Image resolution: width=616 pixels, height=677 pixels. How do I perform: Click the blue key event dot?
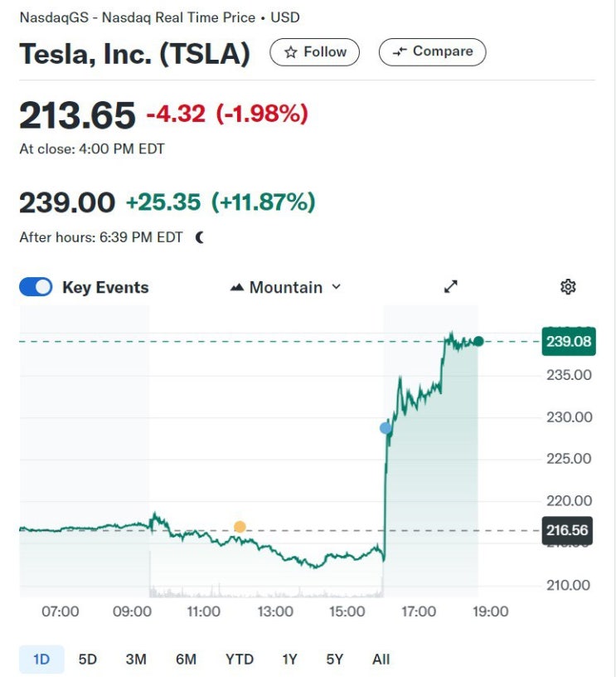[x=386, y=428]
